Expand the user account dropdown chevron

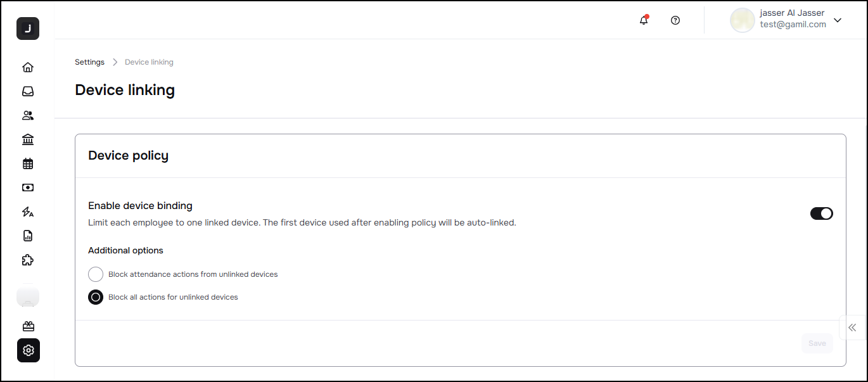point(838,20)
